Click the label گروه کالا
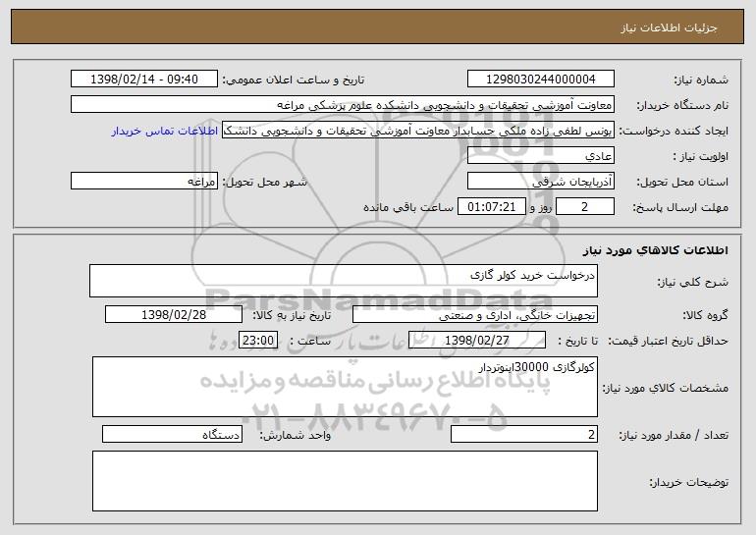756x535 pixels. coord(705,316)
